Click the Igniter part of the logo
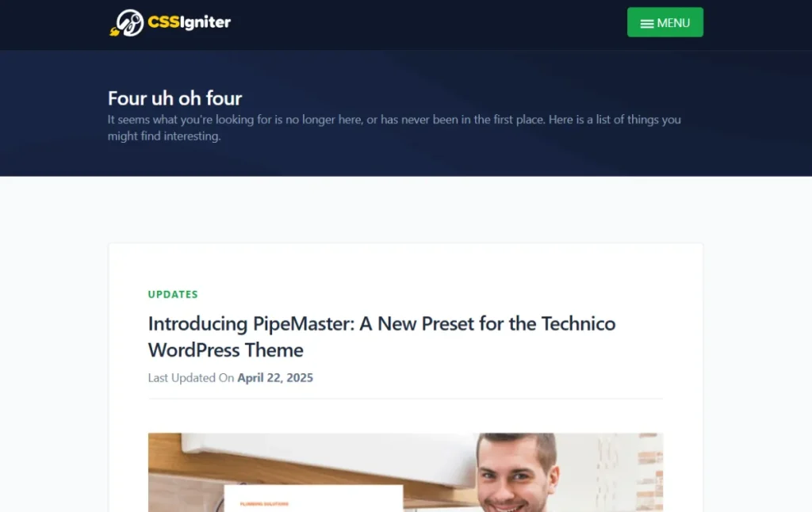 [x=205, y=22]
